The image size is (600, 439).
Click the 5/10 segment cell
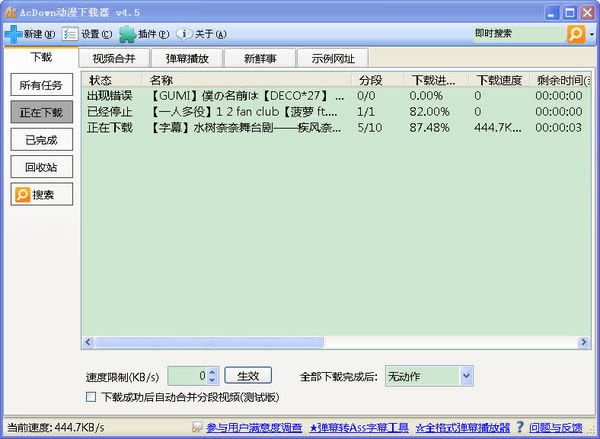(x=370, y=127)
